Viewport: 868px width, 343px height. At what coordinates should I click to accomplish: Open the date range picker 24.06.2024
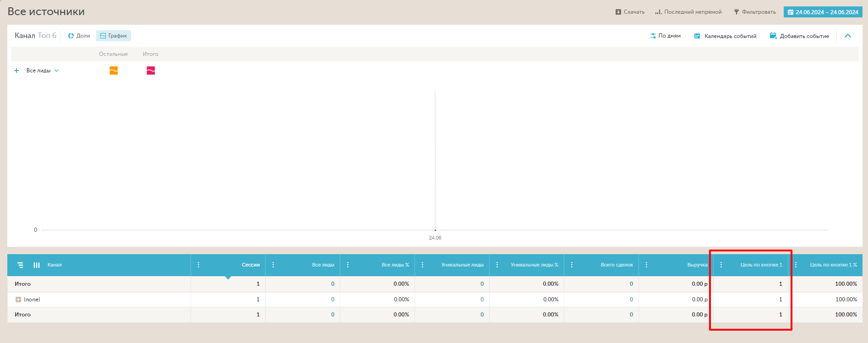point(823,12)
